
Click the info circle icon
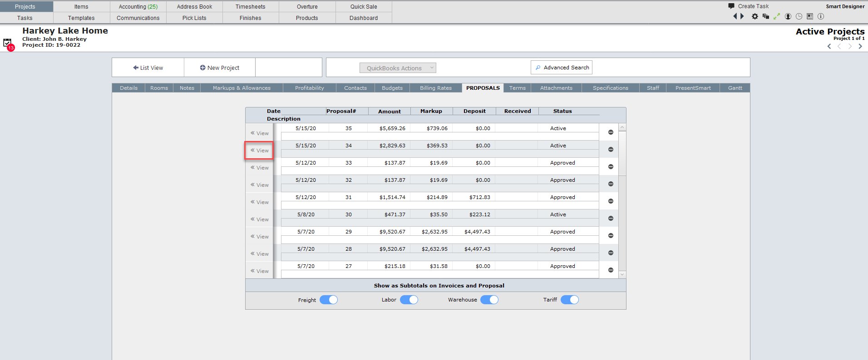[821, 16]
